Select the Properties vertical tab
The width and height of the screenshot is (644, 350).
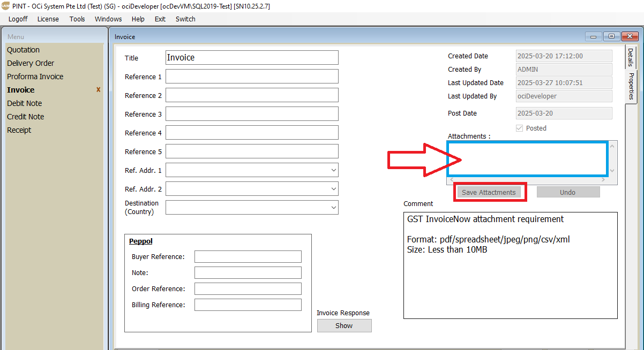(x=631, y=86)
